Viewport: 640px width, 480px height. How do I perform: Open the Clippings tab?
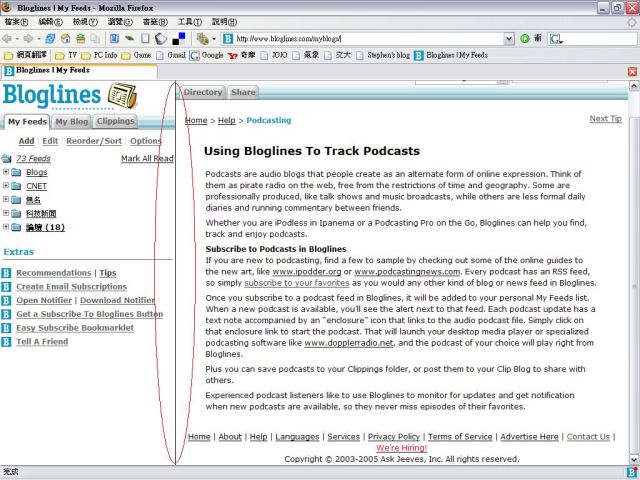pyautogui.click(x=116, y=122)
